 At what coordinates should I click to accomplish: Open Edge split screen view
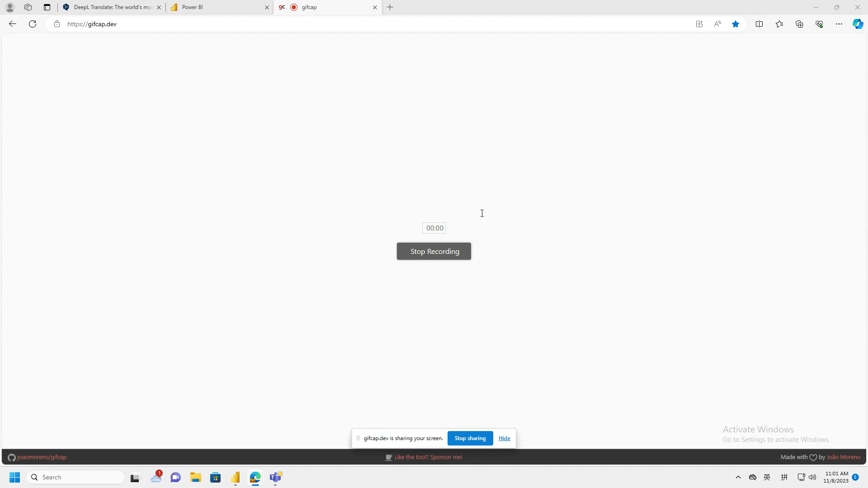tap(759, 24)
